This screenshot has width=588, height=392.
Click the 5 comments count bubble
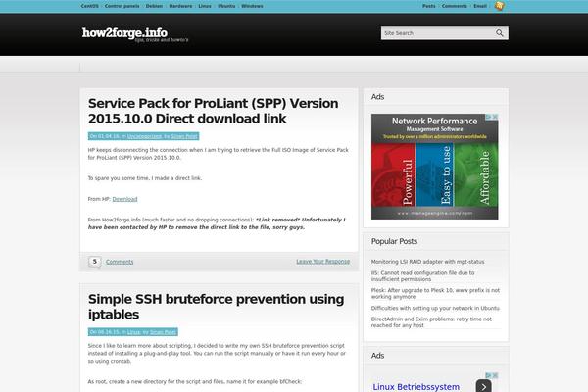pos(94,262)
